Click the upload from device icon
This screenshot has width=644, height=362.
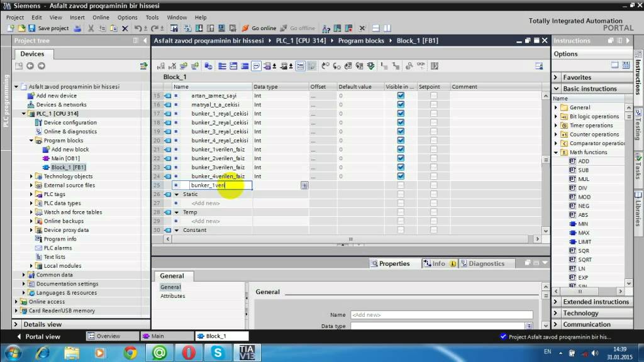pyautogui.click(x=210, y=28)
